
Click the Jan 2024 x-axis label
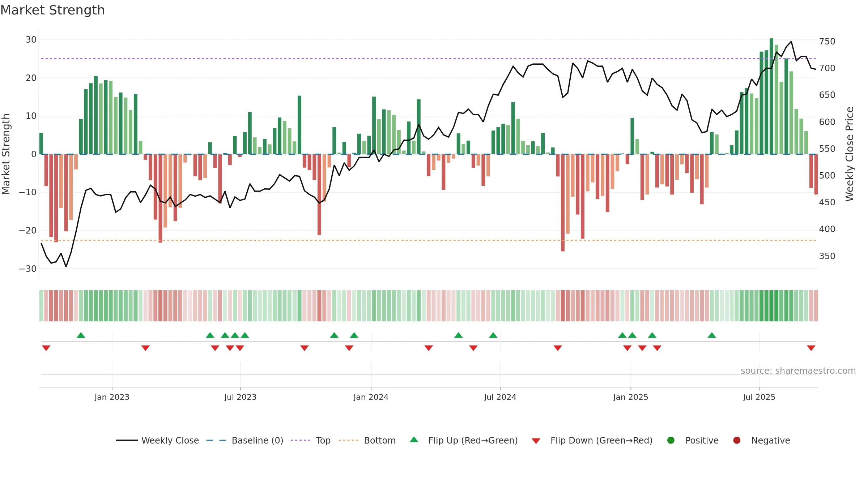pos(371,397)
